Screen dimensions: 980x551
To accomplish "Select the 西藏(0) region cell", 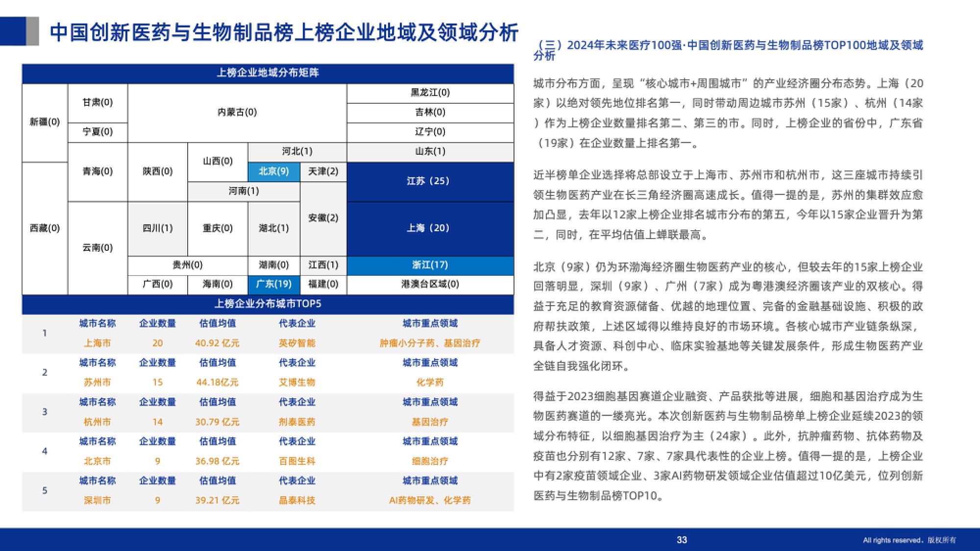I will (x=45, y=228).
